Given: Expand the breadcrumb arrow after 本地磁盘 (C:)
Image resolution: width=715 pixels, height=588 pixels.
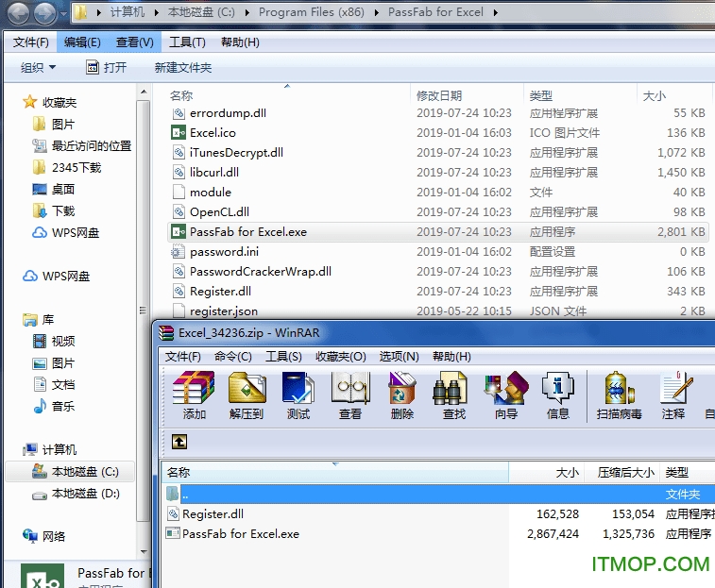Looking at the screenshot, I should point(247,13).
